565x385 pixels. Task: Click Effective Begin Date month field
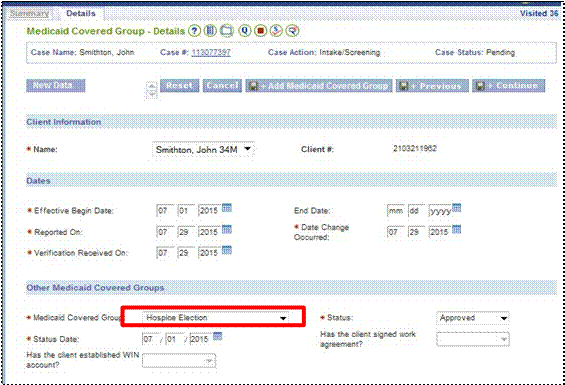165,211
